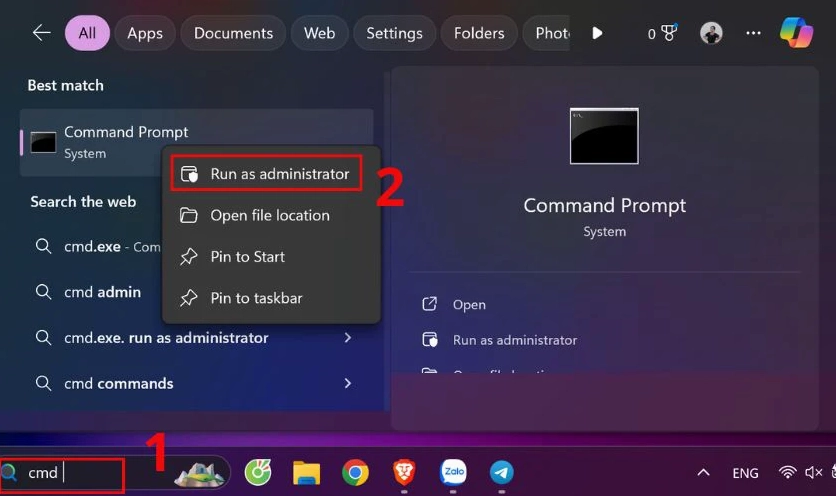
Task: Click the Open icon in details pane
Action: [430, 304]
